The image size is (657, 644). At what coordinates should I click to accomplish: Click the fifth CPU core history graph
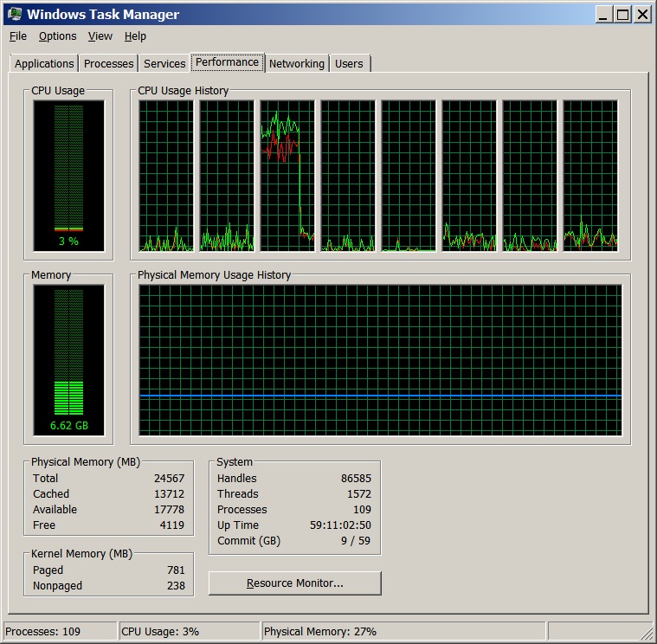tap(409, 176)
